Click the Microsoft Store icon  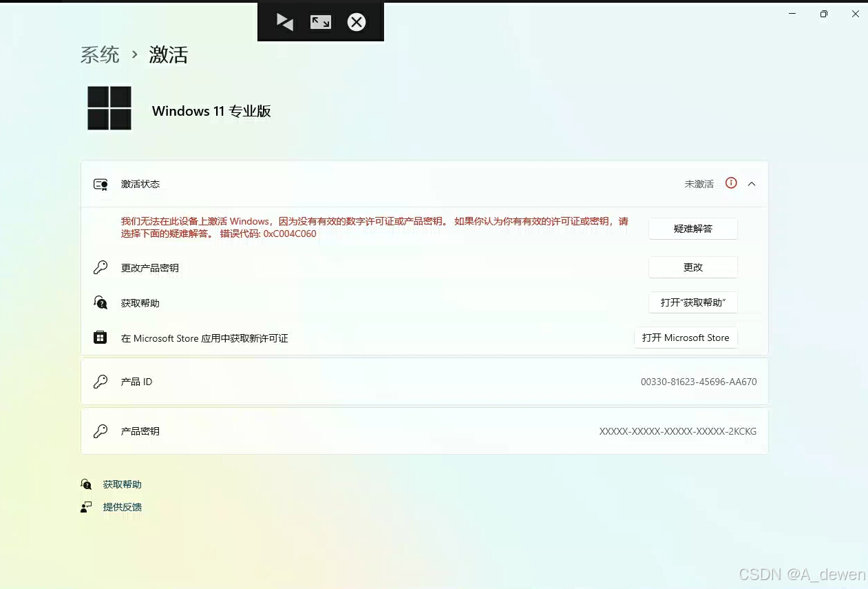(100, 338)
